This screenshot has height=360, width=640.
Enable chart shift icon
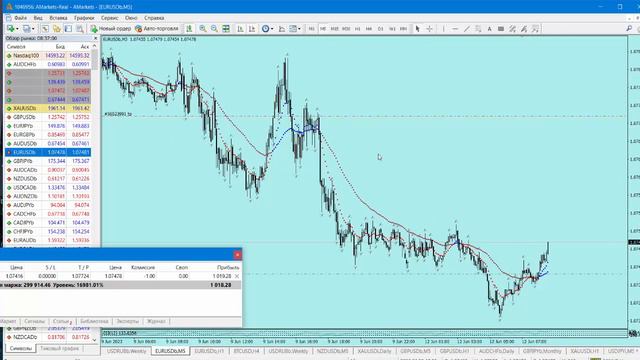coord(252,29)
